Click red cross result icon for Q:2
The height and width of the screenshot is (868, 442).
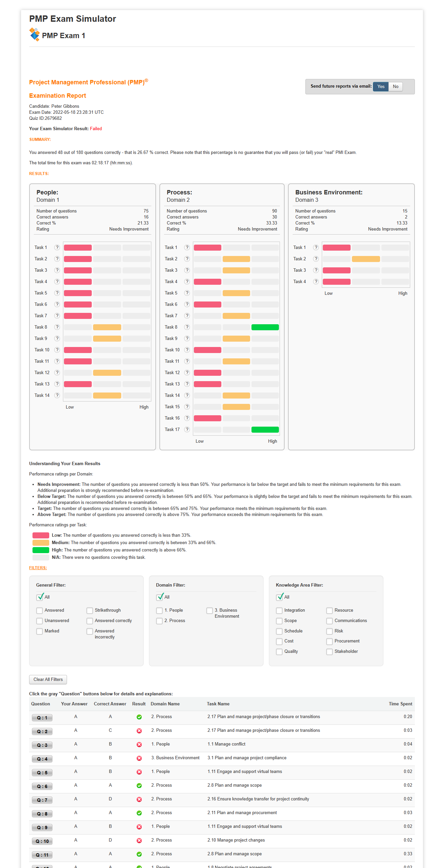(x=139, y=731)
